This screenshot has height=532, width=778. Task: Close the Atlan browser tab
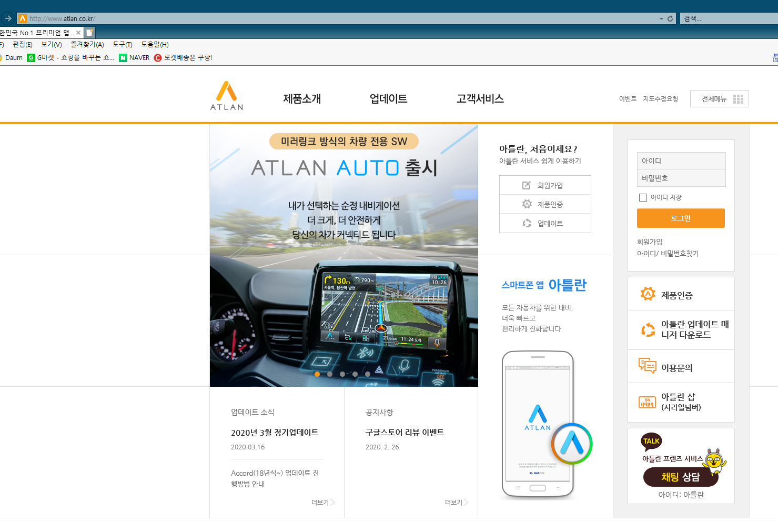pyautogui.click(x=78, y=33)
